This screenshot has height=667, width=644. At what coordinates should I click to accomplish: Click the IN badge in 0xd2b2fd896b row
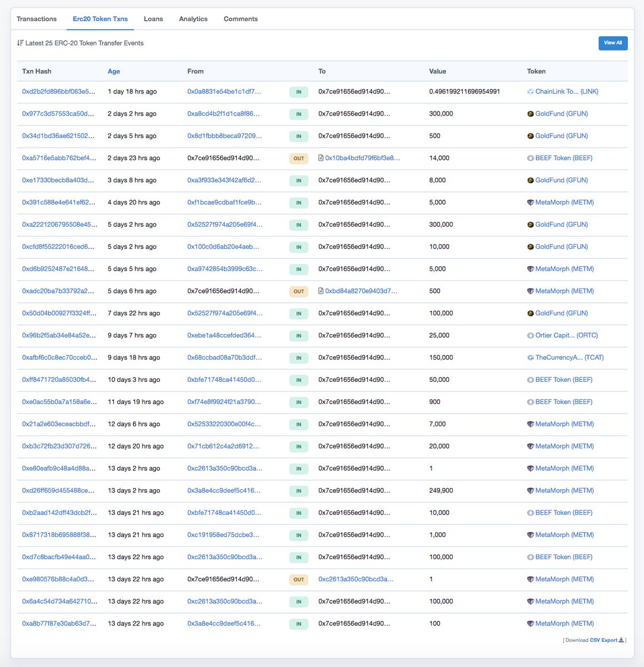click(299, 92)
